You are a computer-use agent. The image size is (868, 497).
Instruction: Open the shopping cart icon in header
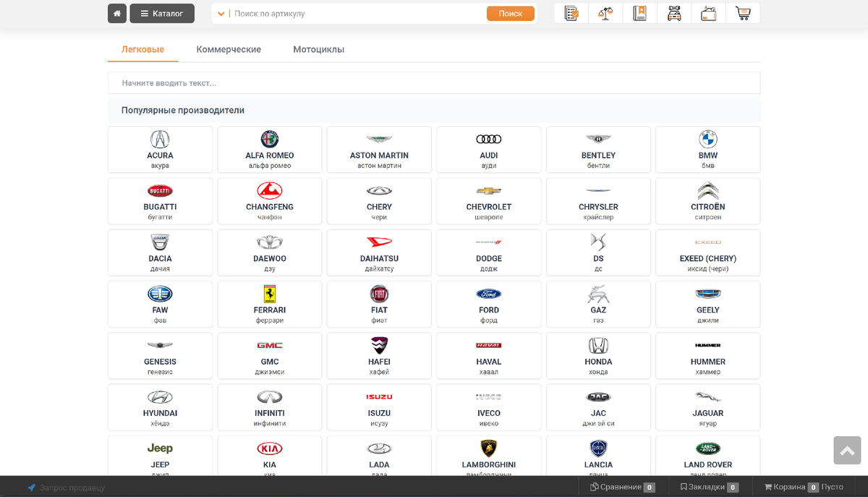click(x=743, y=13)
